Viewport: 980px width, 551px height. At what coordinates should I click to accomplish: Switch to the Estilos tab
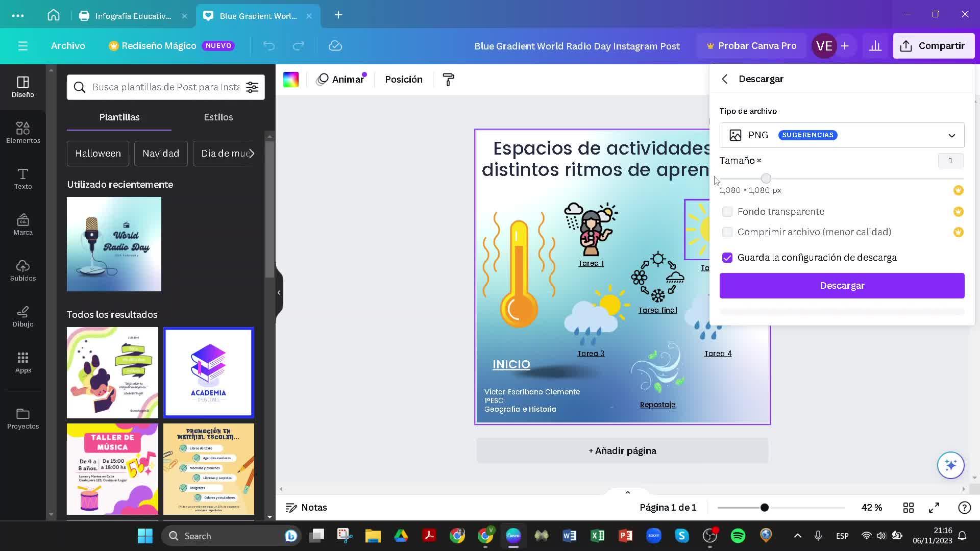218,117
